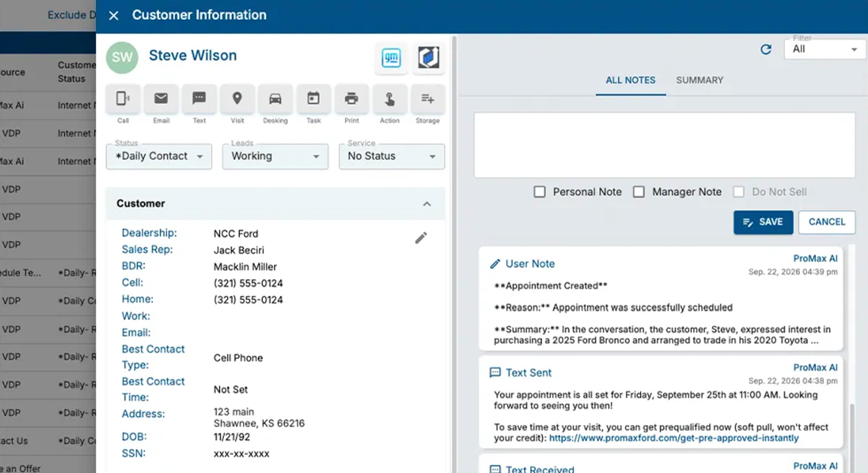This screenshot has height=473, width=868.
Task: Open the Action pointer icon
Action: tap(389, 99)
